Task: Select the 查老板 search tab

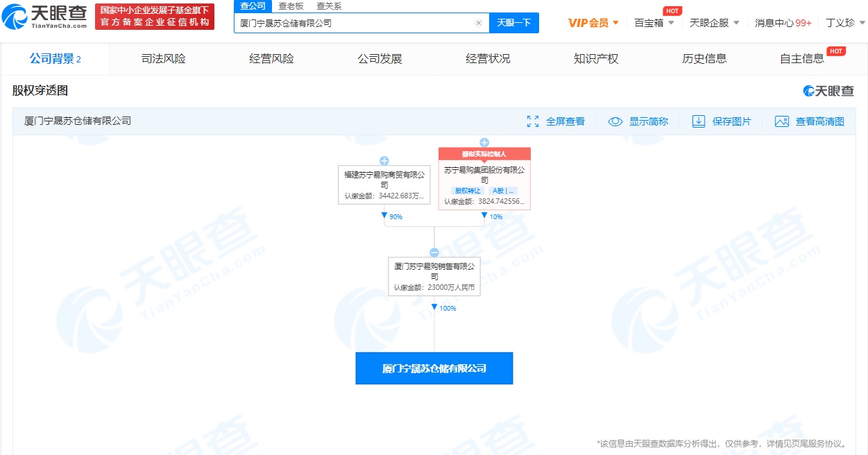Action: click(x=291, y=6)
